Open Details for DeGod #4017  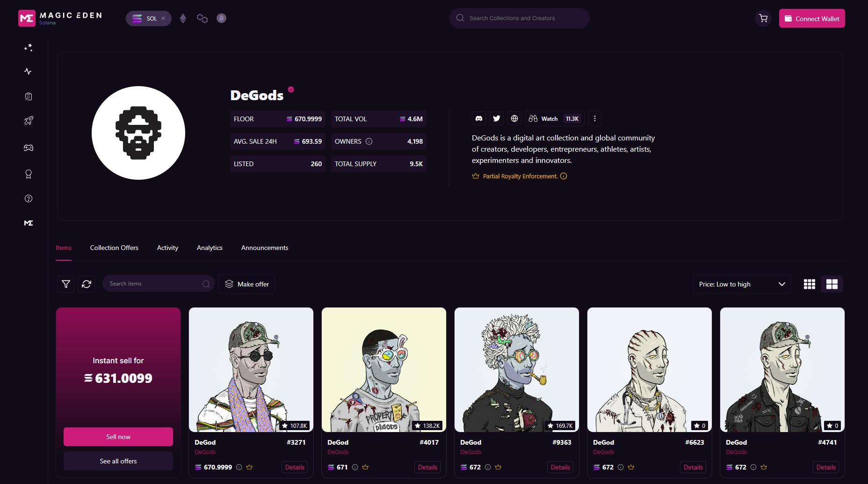coord(427,467)
